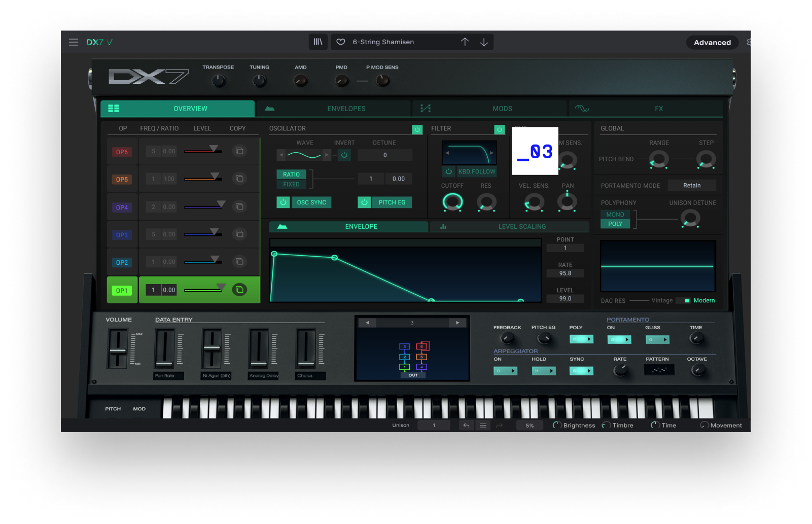This screenshot has height=524, width=812.
Task: Click the Advanced button
Action: click(712, 43)
